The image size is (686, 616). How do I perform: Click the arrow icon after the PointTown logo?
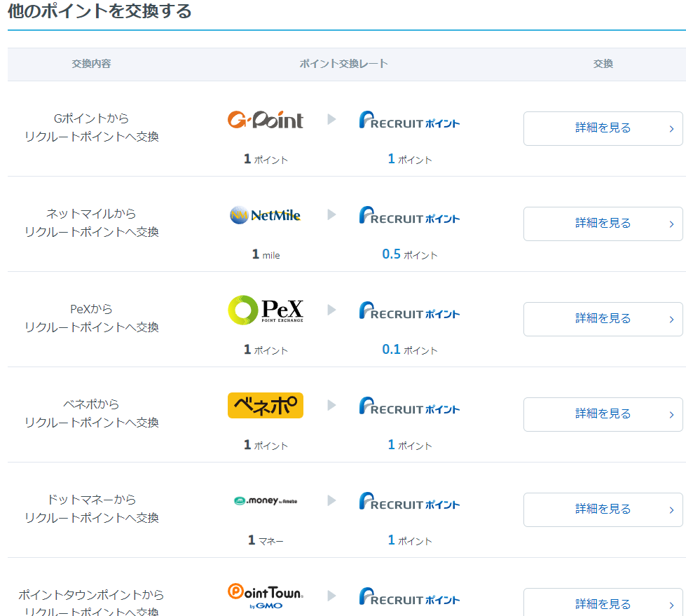[x=331, y=596]
